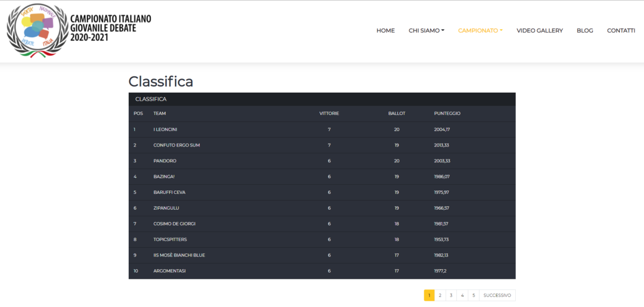The width and height of the screenshot is (644, 307).
Task: Click the score 1982,13
Action: point(441,255)
